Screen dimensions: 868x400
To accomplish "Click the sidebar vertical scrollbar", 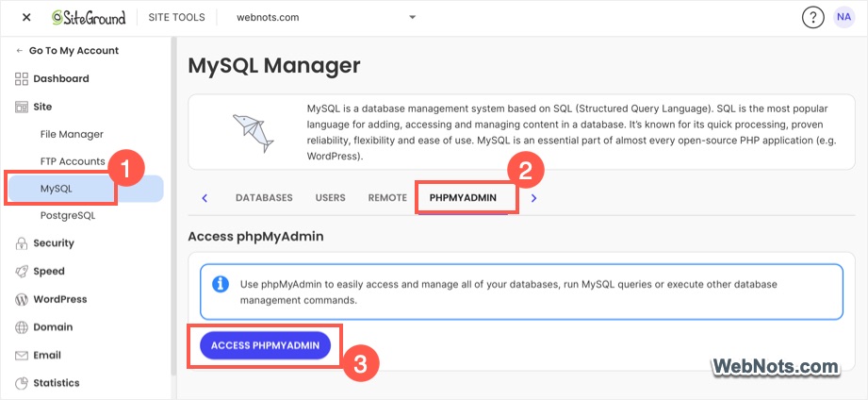I will click(173, 206).
